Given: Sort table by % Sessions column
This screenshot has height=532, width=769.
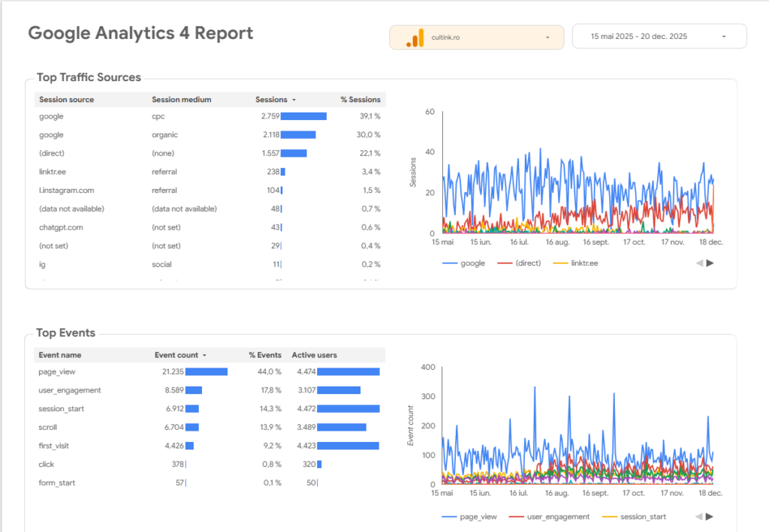Looking at the screenshot, I should pyautogui.click(x=360, y=100).
